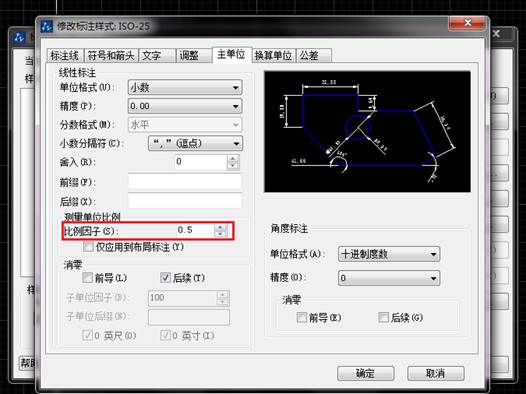Screen dimensions: 526x394
Task: Switch to the 换算单位 tab
Action: pyautogui.click(x=273, y=55)
